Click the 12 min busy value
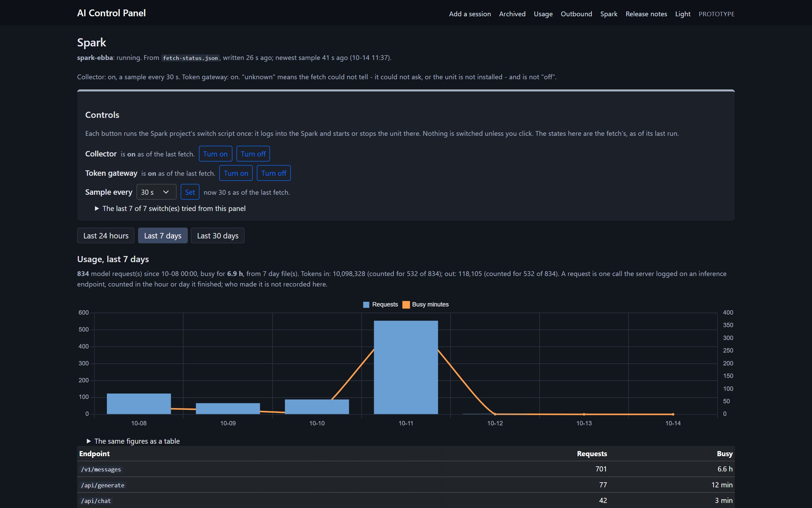812x508 pixels. click(x=722, y=485)
